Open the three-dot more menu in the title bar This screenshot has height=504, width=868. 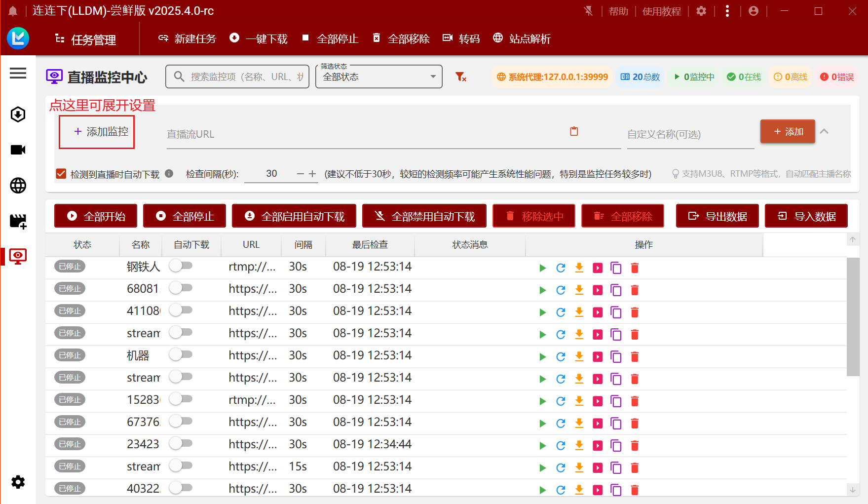click(727, 11)
